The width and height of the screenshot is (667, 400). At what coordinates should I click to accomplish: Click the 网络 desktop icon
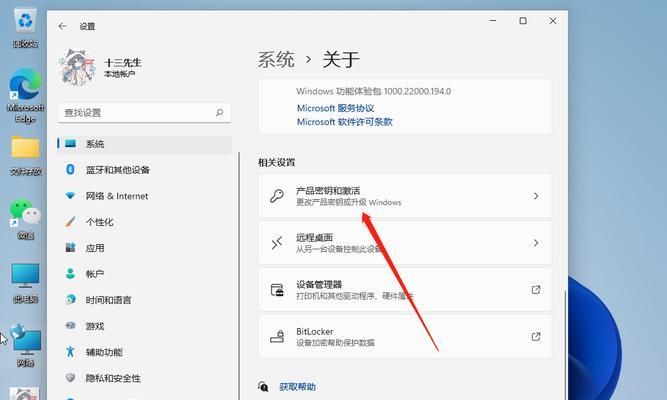(x=25, y=346)
